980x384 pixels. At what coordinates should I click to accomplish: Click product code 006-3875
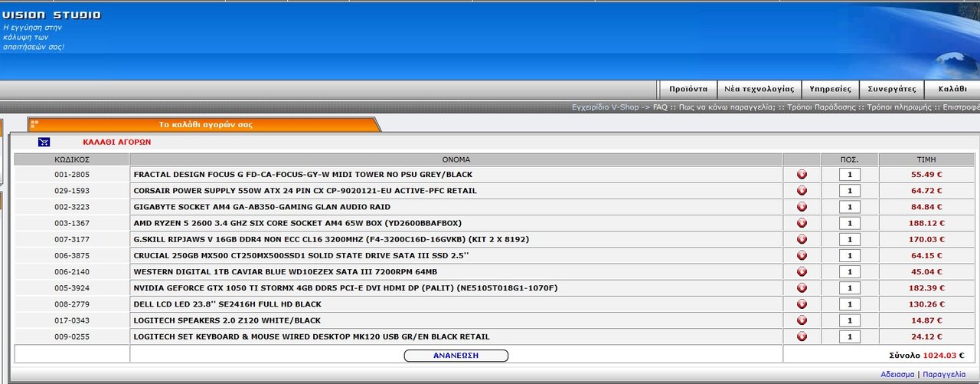pos(72,255)
